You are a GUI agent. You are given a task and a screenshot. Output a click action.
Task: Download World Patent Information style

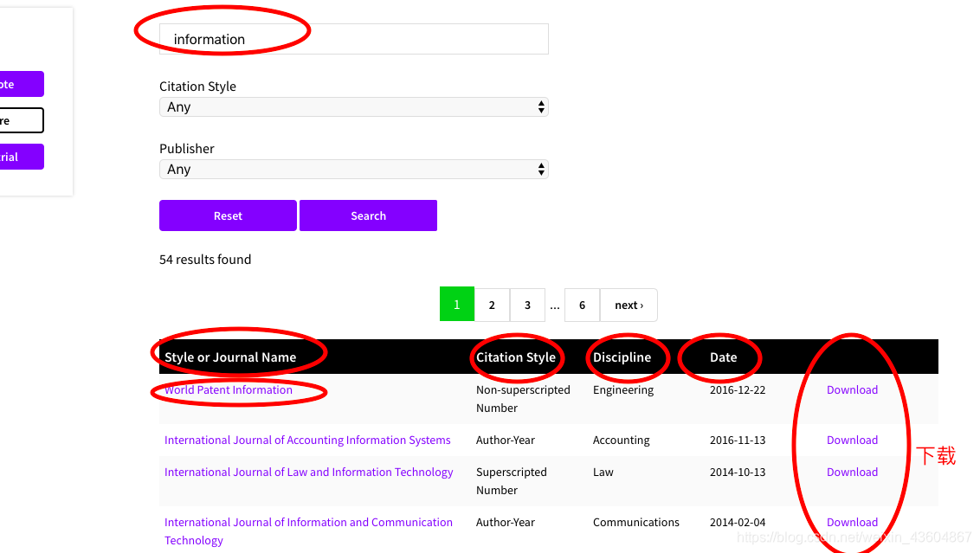point(852,390)
